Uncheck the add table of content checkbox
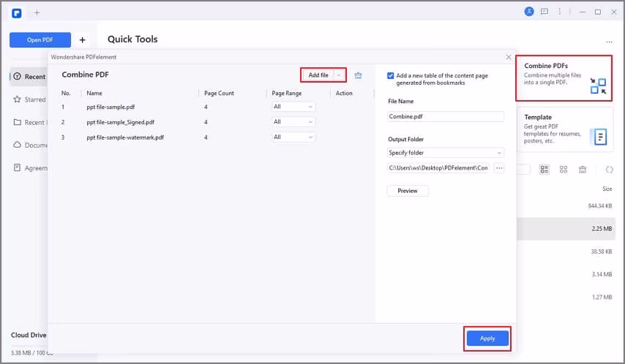The width and height of the screenshot is (625, 364). coord(391,75)
